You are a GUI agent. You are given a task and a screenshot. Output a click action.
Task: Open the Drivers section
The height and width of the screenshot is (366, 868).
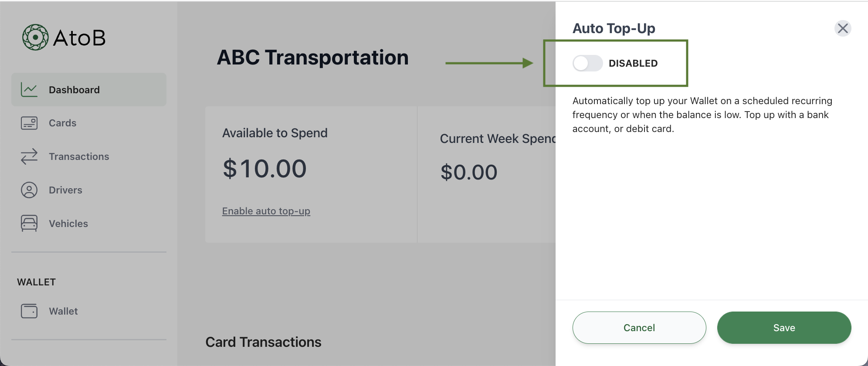pyautogui.click(x=65, y=190)
